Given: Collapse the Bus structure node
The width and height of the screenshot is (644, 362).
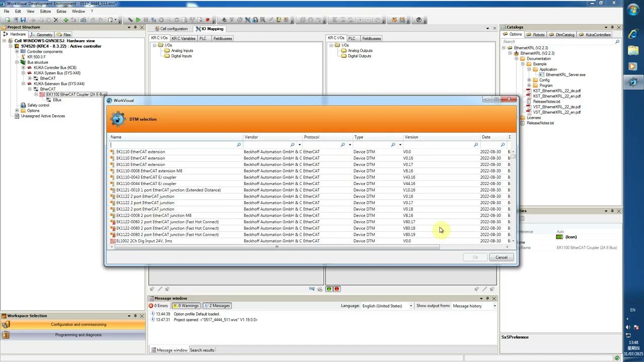Looking at the screenshot, I should click(17, 62).
